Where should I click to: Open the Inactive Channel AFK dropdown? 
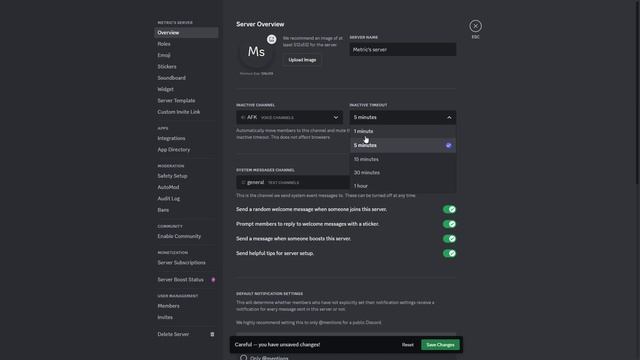tap(289, 117)
